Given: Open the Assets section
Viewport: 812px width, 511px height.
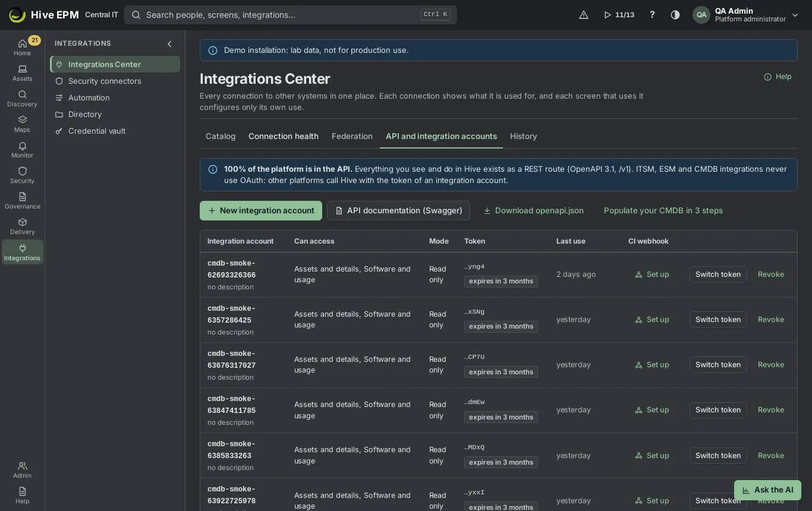Looking at the screenshot, I should pyautogui.click(x=22, y=73).
